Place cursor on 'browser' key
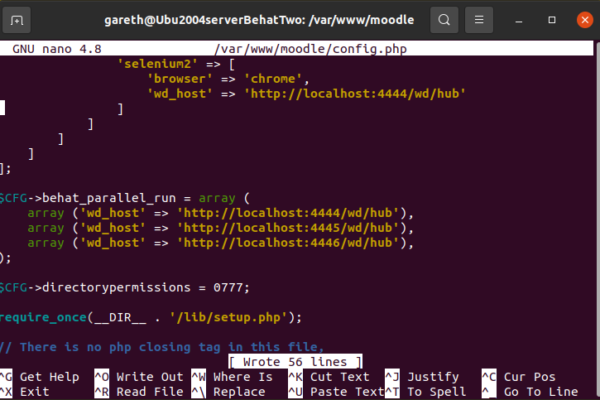The image size is (600, 400). 180,79
